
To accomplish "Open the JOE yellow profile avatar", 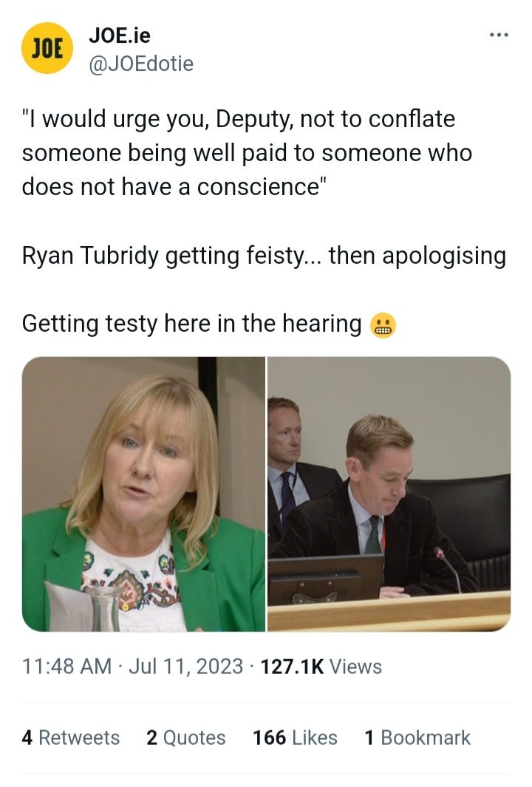I will pyautogui.click(x=47, y=48).
